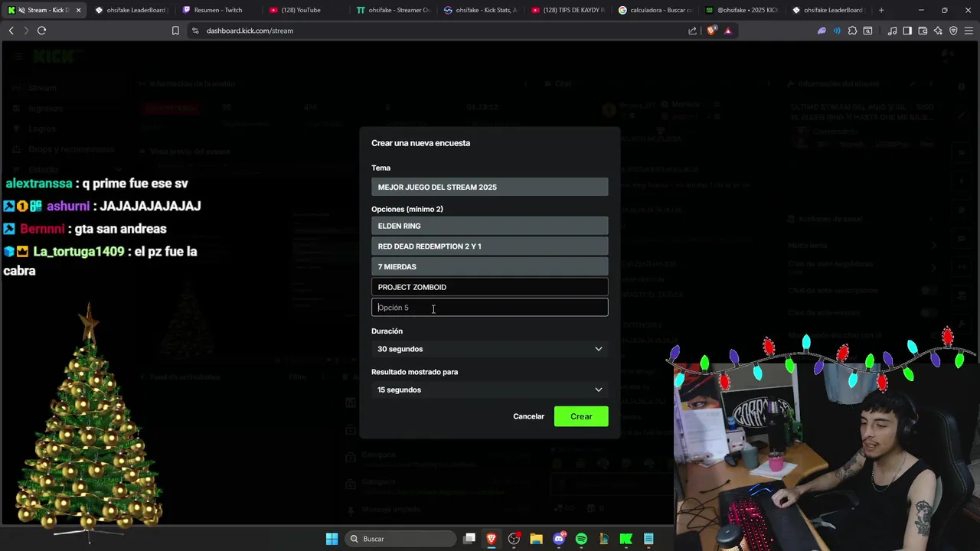Click the share icon in address bar
The image size is (980, 551).
[x=693, y=31]
